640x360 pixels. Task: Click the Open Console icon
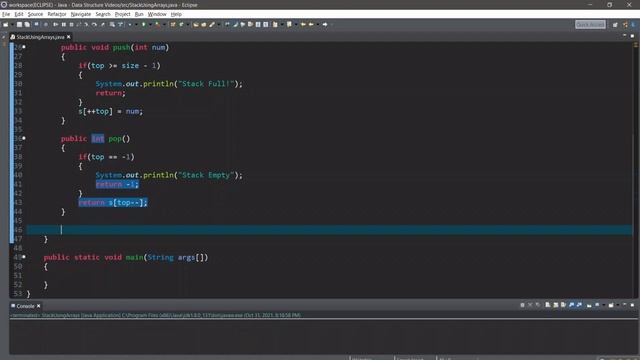pos(611,305)
